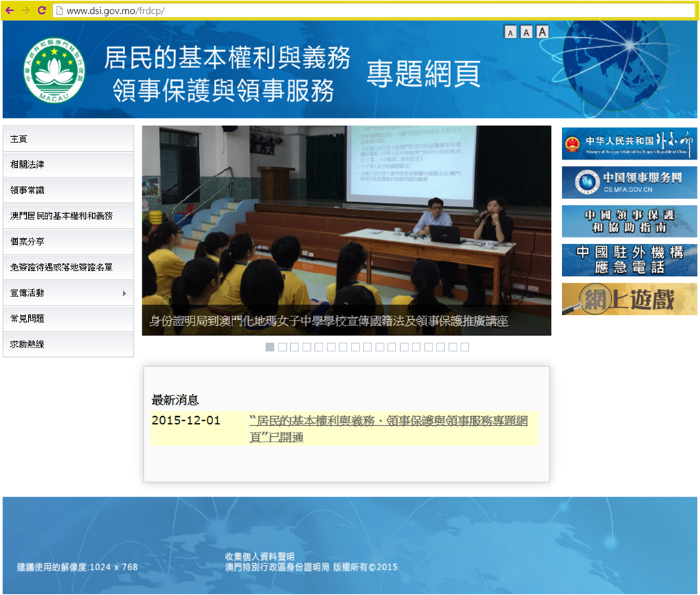Screen dimensions: 700x595
Task: Select the smallest font size A button
Action: click(x=510, y=32)
